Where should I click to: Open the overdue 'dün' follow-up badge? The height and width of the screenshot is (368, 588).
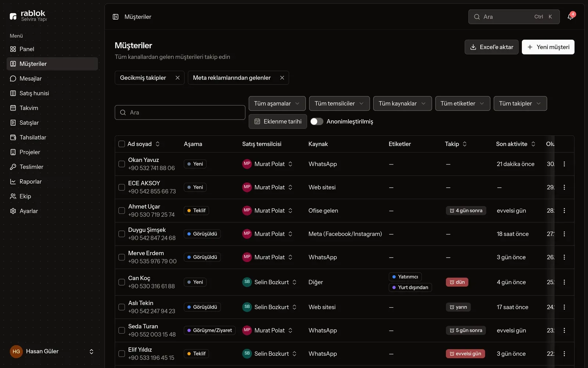pos(457,282)
